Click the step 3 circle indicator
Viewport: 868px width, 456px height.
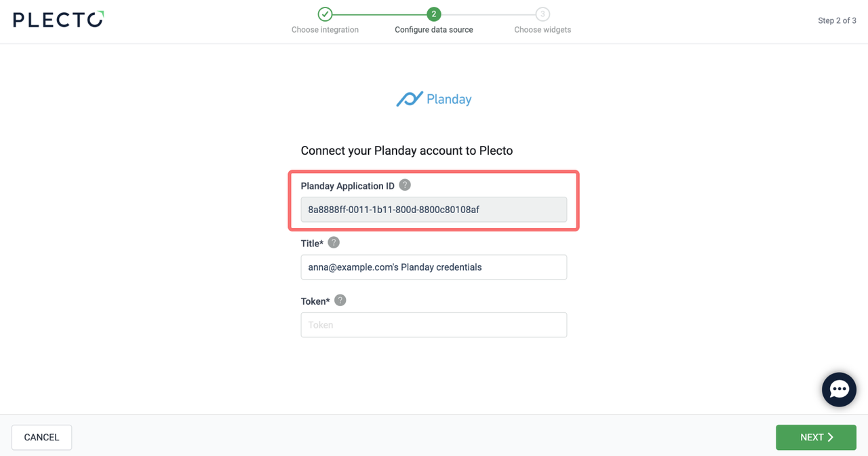pyautogui.click(x=542, y=14)
